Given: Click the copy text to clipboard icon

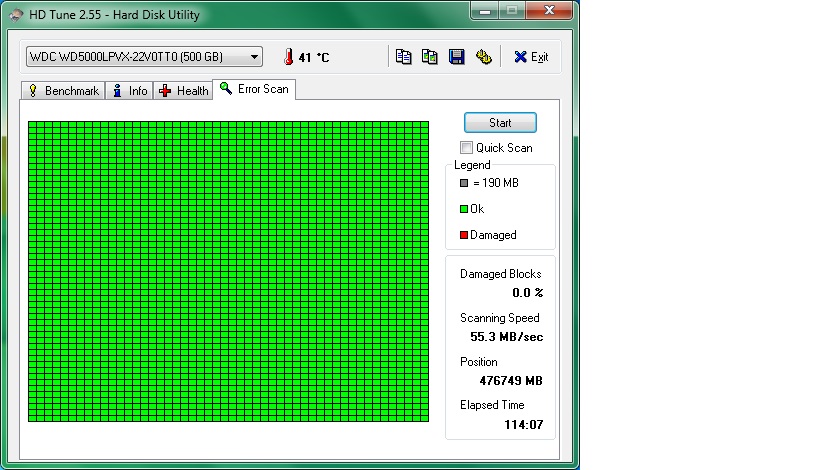Looking at the screenshot, I should coord(403,56).
